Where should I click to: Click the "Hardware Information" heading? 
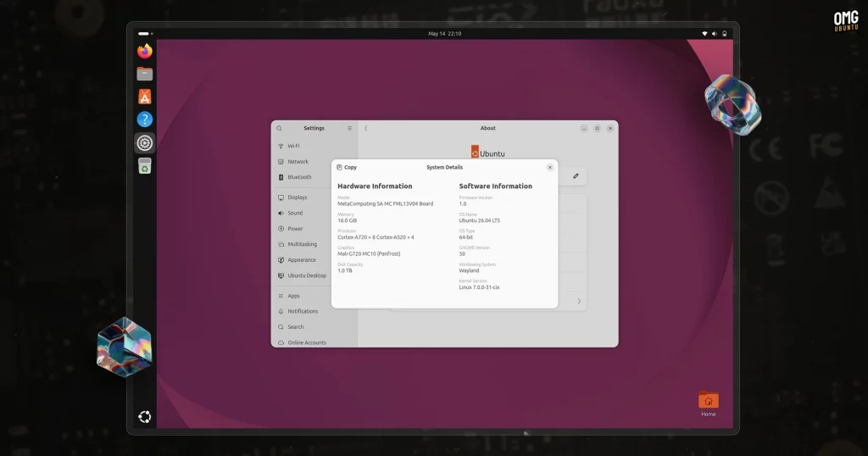click(x=375, y=186)
